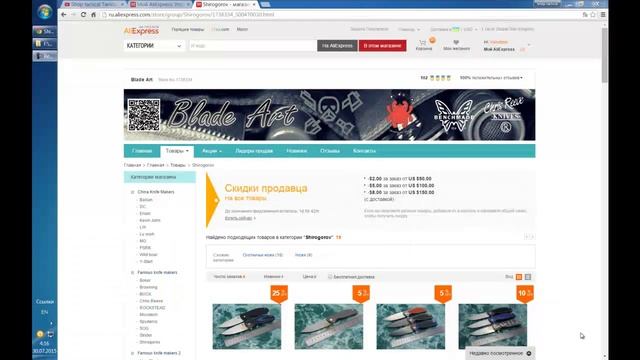
Task: Click the browser Back arrow
Action: pos(64,15)
